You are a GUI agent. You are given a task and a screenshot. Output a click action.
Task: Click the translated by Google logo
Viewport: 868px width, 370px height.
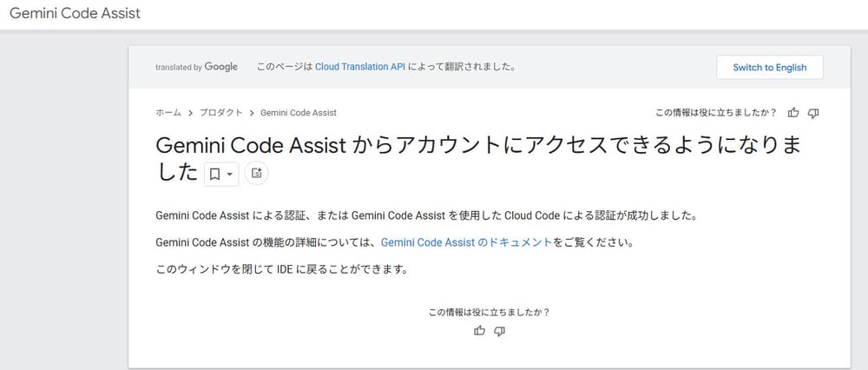[196, 67]
